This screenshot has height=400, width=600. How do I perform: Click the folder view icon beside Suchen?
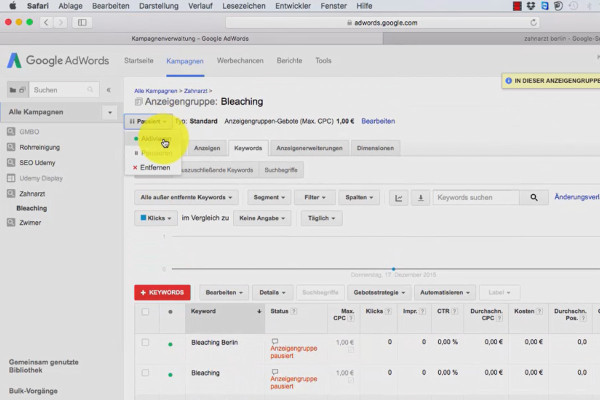17,90
